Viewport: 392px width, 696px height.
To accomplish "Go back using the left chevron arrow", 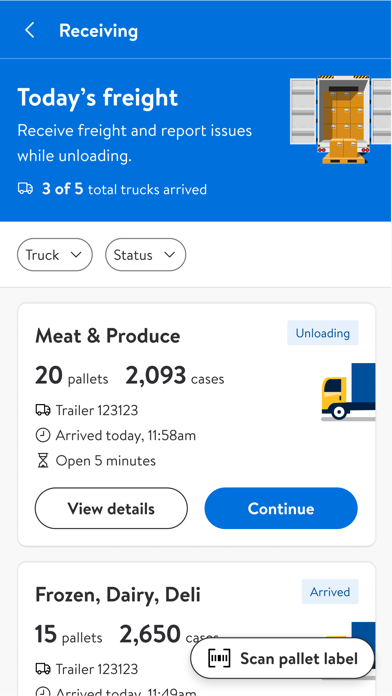I will click(30, 31).
